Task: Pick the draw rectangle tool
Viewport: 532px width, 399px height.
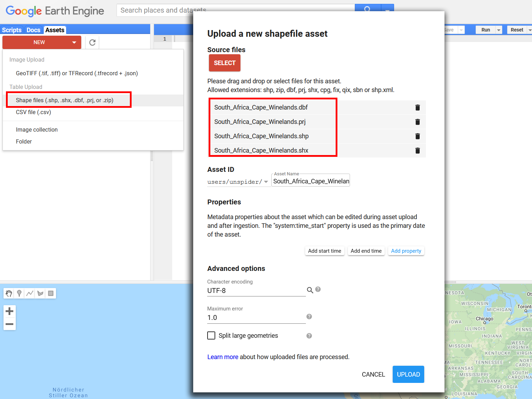Action: point(51,293)
